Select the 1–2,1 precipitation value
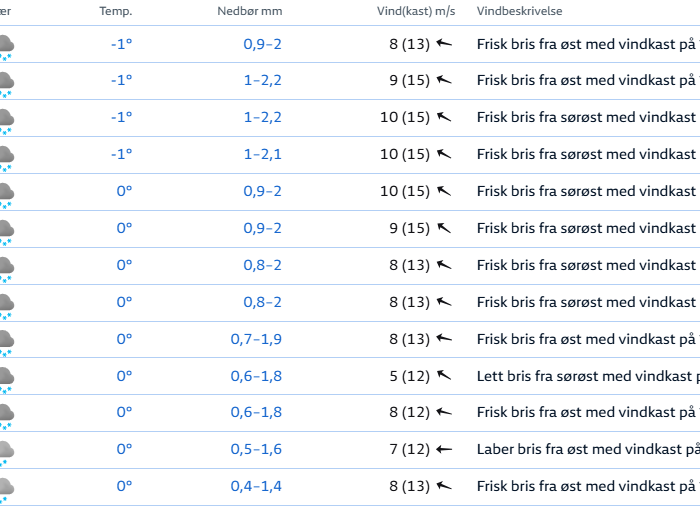The image size is (700, 519). 263,154
